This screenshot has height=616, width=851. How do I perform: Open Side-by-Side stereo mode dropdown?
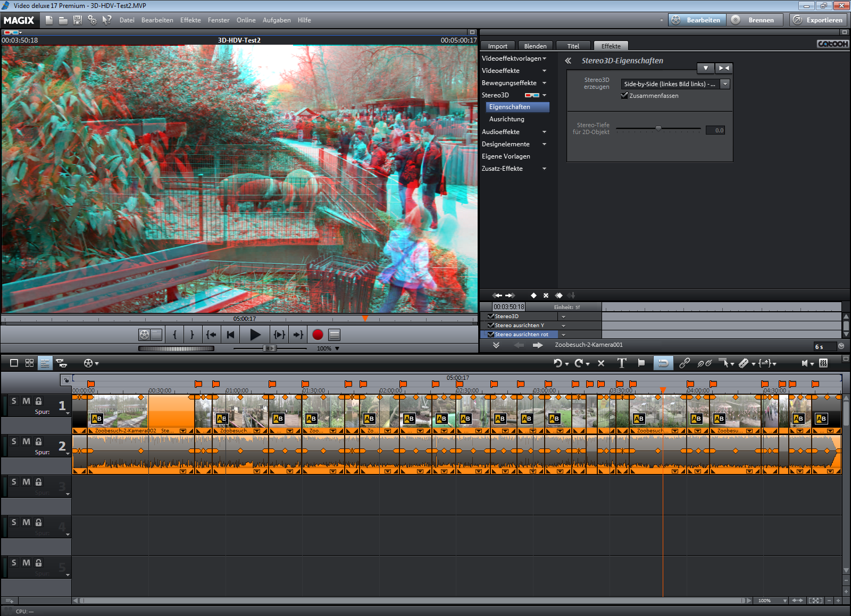click(x=725, y=84)
